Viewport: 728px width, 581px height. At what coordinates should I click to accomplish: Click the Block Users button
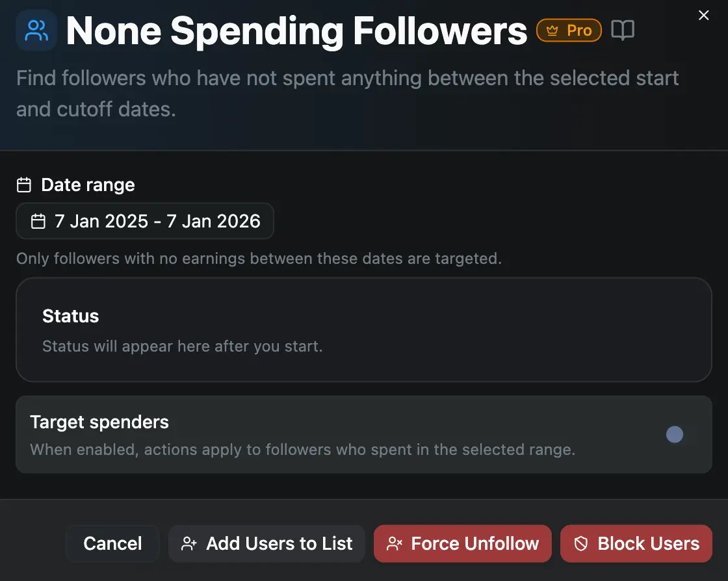point(636,543)
